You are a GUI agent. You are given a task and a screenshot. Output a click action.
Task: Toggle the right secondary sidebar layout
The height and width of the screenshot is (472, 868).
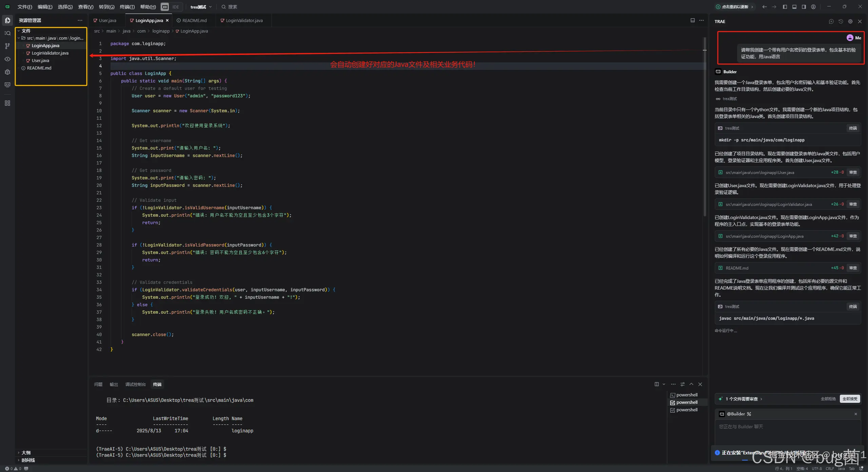click(x=804, y=7)
